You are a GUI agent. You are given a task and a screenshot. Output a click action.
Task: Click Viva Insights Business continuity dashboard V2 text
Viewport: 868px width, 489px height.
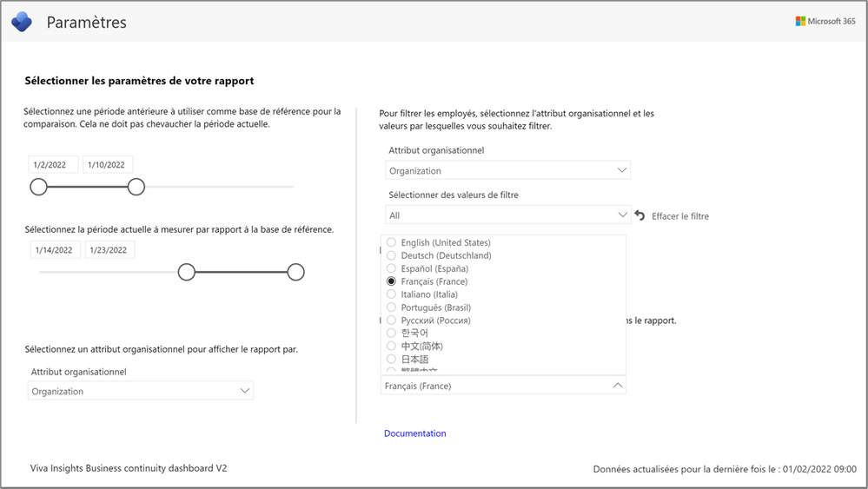pos(129,468)
